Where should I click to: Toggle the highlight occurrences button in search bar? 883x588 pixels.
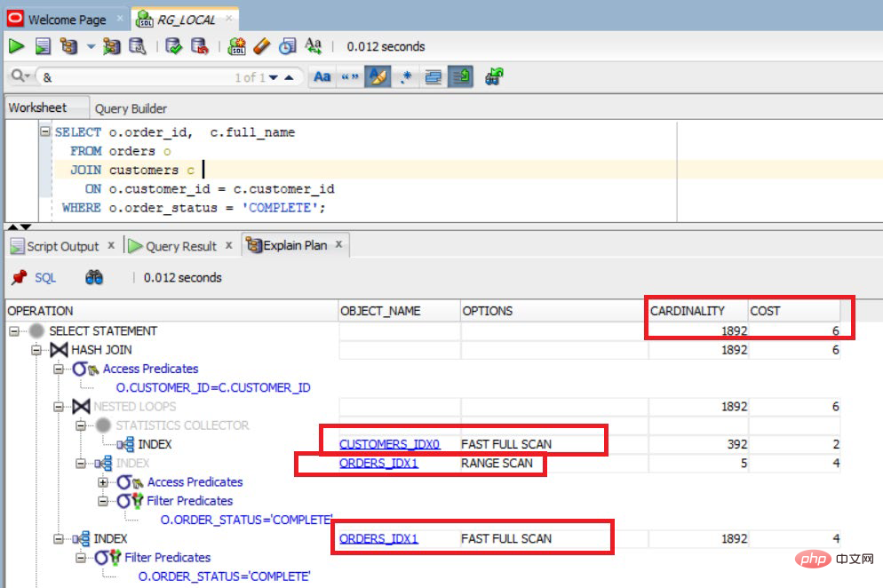click(x=378, y=77)
